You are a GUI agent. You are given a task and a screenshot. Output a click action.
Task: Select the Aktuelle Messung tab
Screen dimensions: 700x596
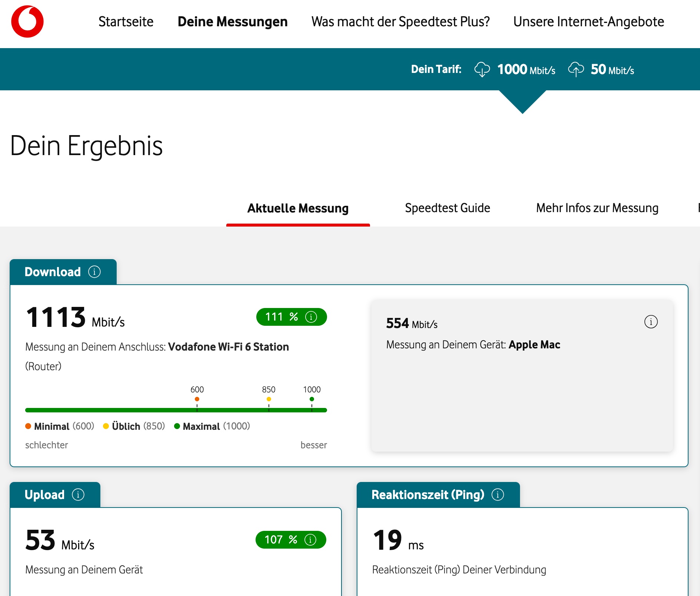[x=298, y=208]
